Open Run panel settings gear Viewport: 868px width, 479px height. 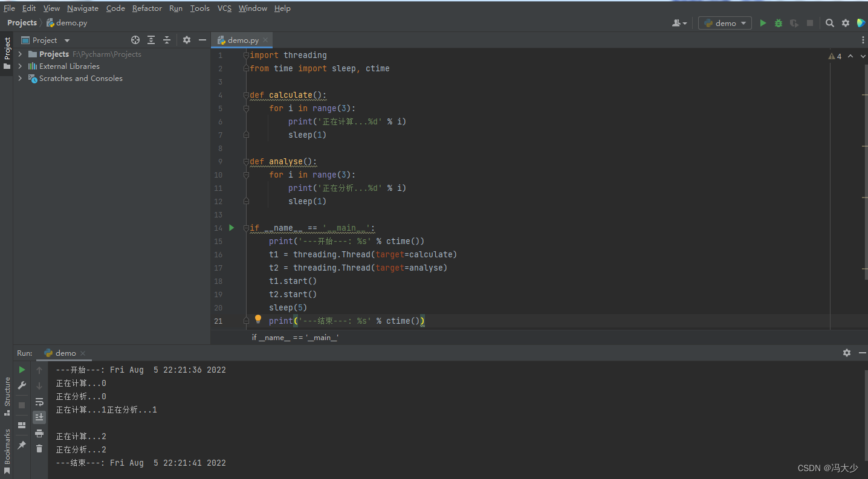(847, 353)
